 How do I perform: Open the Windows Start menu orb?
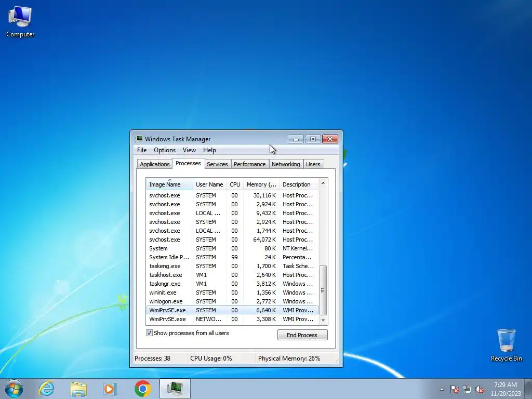click(14, 389)
